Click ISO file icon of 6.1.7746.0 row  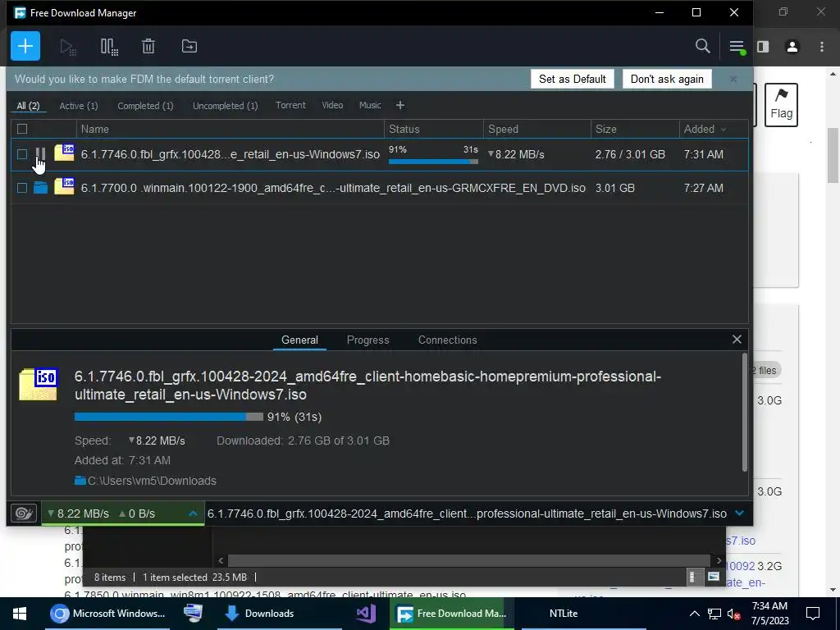64,153
